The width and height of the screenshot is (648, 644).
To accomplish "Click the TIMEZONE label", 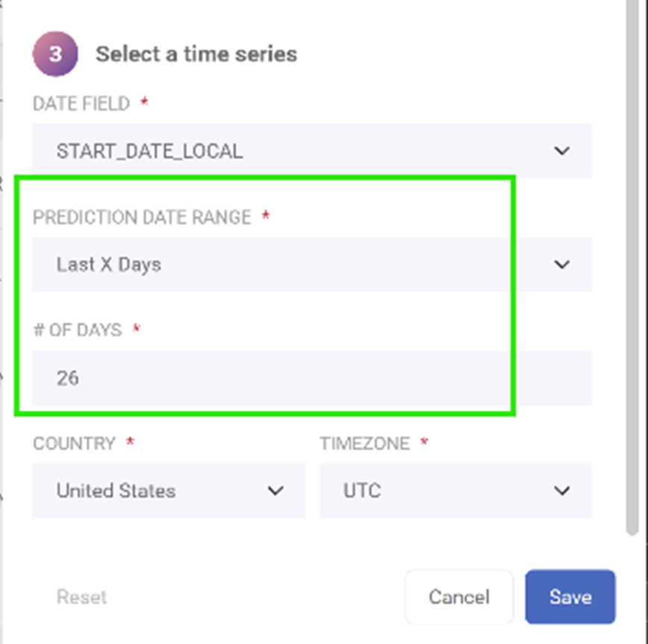I will pyautogui.click(x=365, y=444).
